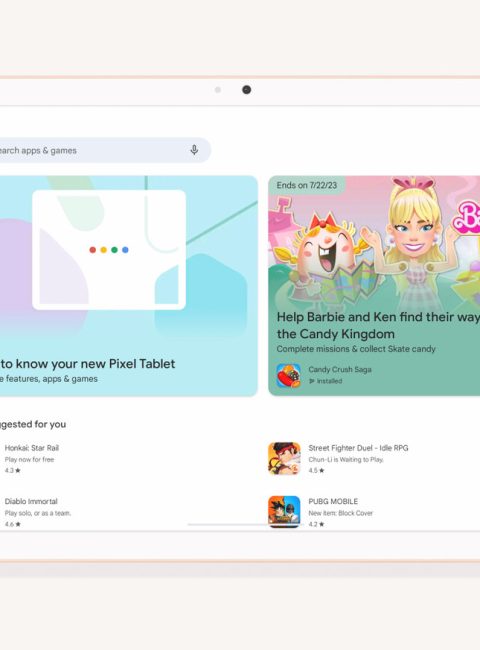Select the 4.5 star rating of Street Fighter
The image size is (480, 650).
(x=316, y=471)
